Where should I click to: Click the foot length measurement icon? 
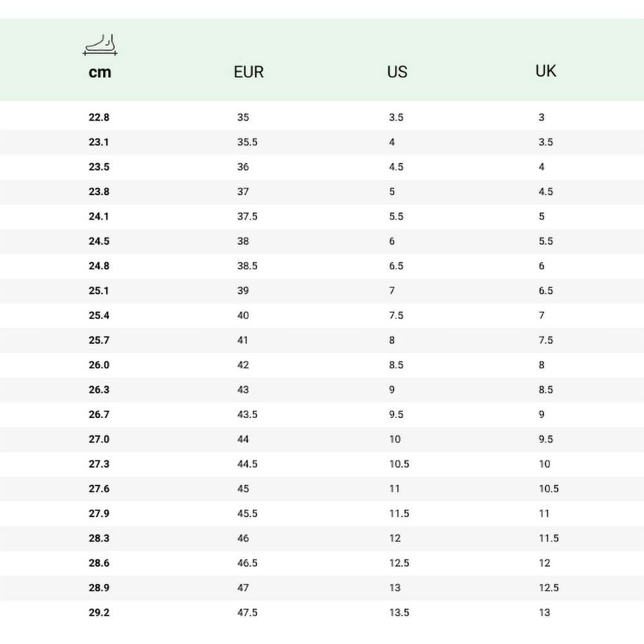(100, 45)
